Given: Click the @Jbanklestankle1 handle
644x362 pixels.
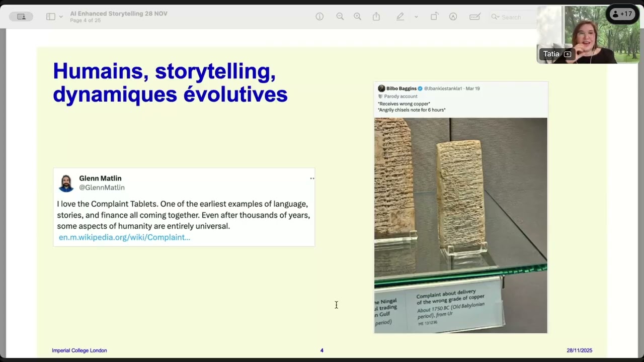Looking at the screenshot, I should [443, 88].
